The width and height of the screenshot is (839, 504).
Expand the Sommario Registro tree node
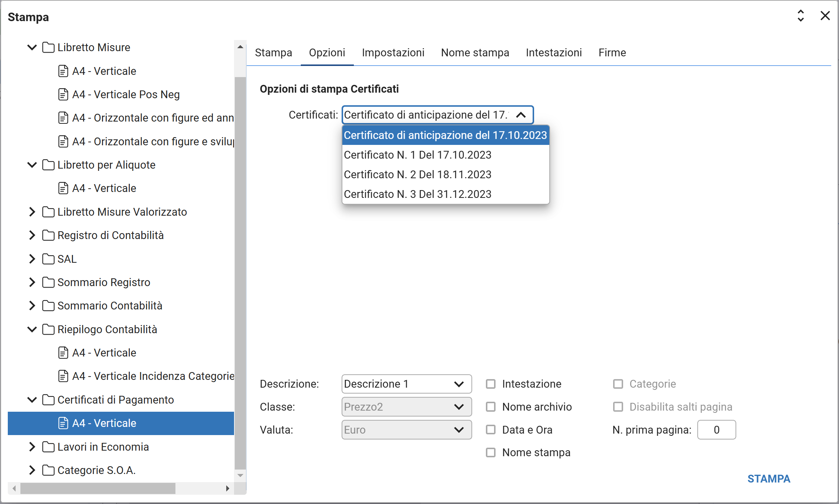[32, 282]
